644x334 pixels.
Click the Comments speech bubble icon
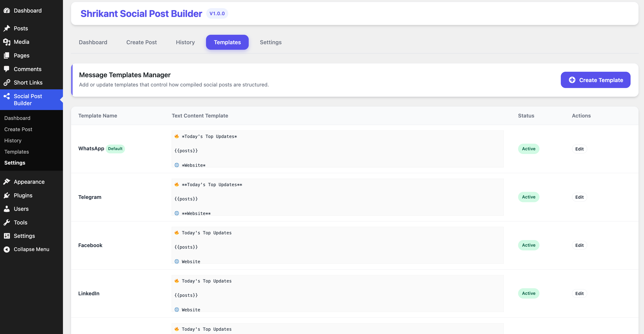7,69
